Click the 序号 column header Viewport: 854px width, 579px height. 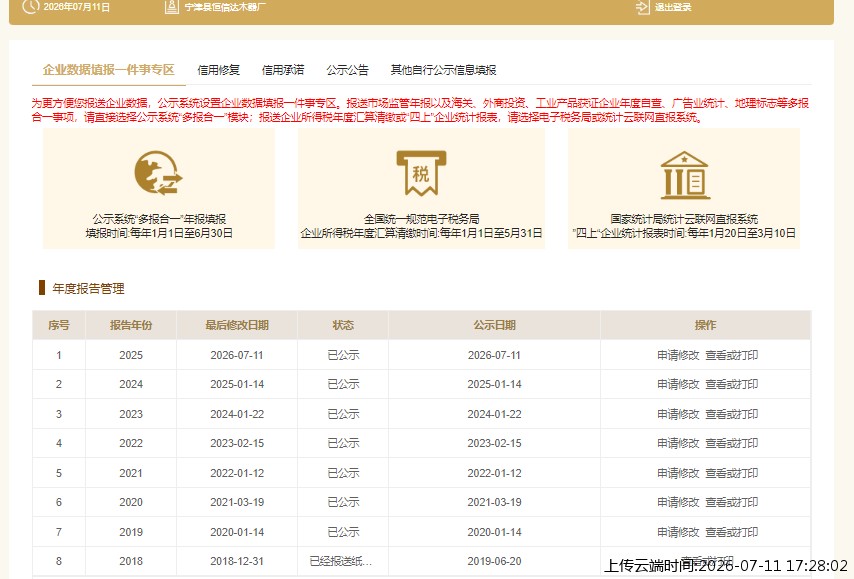point(59,325)
